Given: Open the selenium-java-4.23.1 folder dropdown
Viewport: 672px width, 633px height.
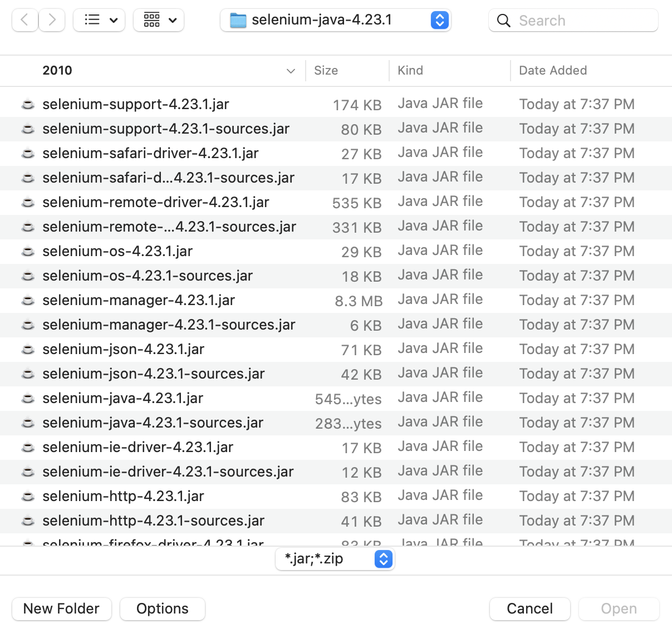Looking at the screenshot, I should 439,20.
